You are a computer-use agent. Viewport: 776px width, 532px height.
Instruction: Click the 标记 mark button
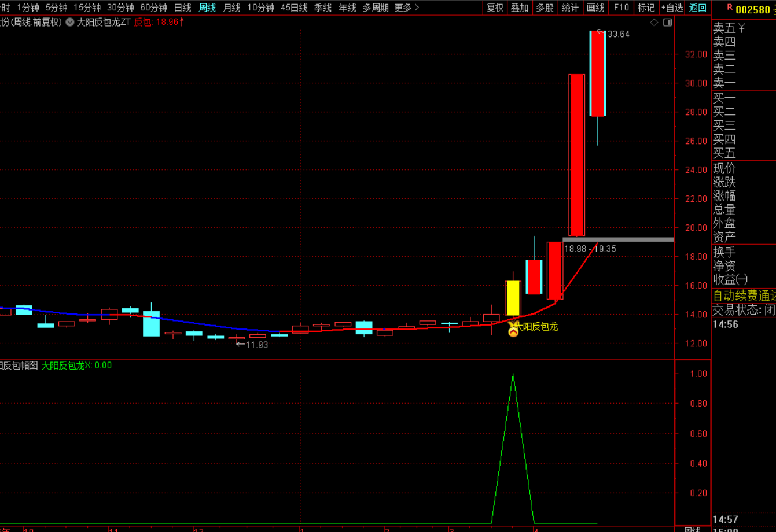[x=646, y=8]
